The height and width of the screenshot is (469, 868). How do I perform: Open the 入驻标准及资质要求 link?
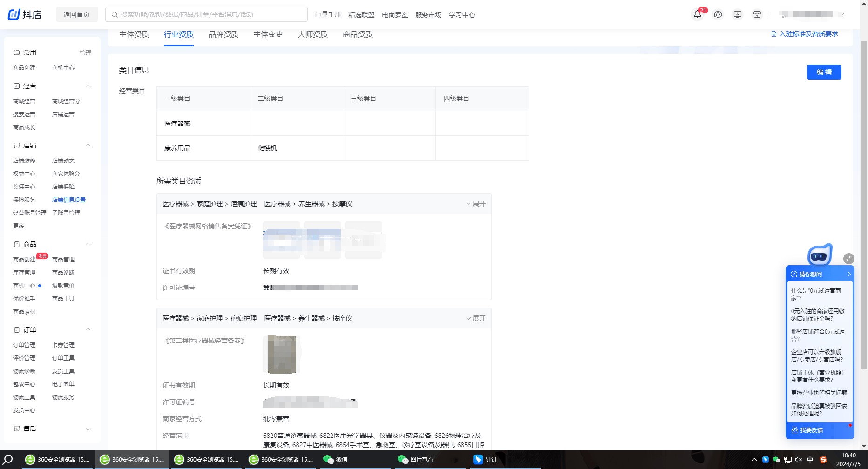(808, 34)
